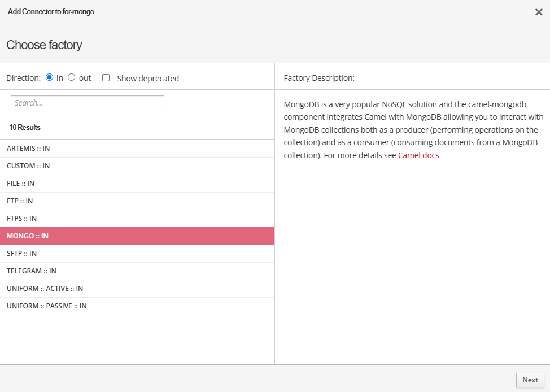
Task: Pick the FTP :: IN factory
Action: click(x=20, y=201)
